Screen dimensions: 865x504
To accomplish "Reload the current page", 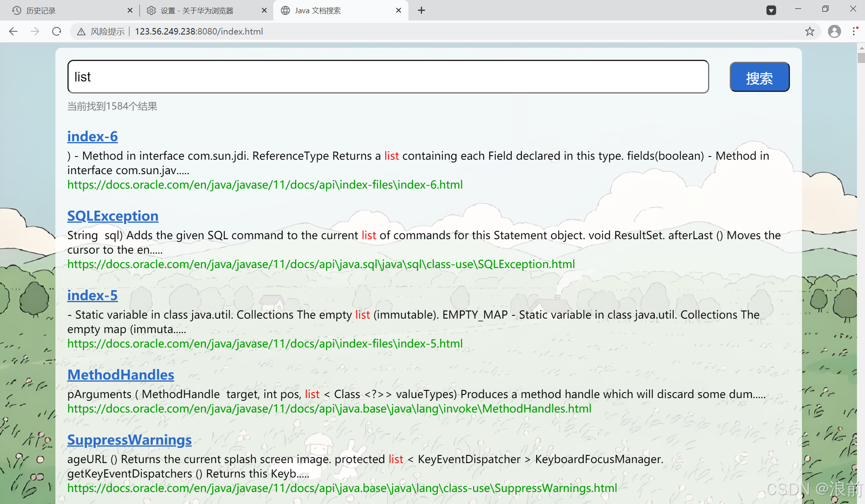I will point(57,31).
